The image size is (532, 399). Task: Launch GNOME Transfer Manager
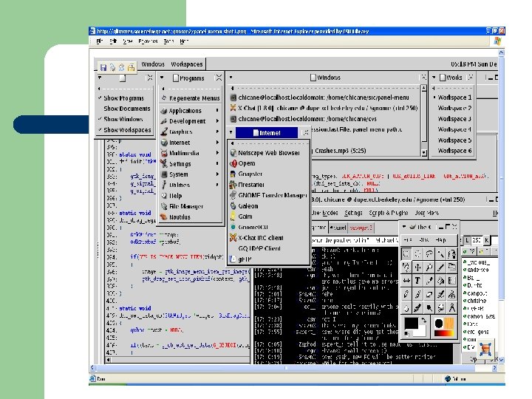pos(268,195)
